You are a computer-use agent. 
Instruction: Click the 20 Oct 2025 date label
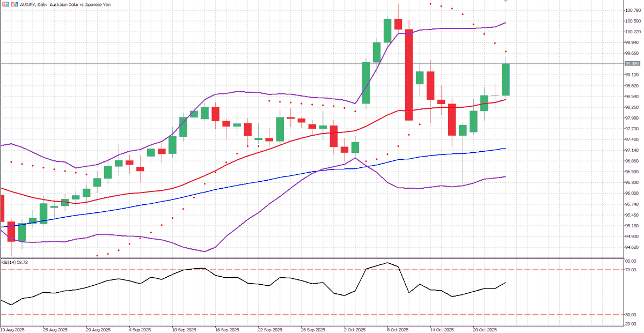click(485, 330)
